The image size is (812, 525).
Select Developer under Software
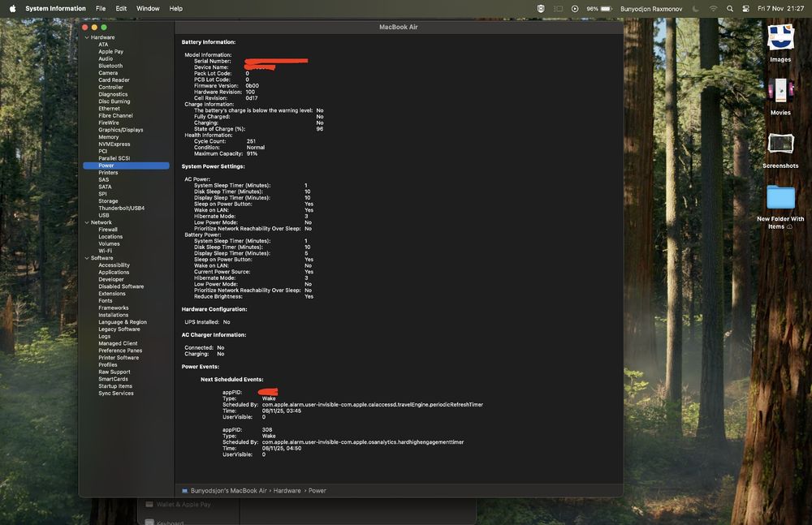click(110, 280)
